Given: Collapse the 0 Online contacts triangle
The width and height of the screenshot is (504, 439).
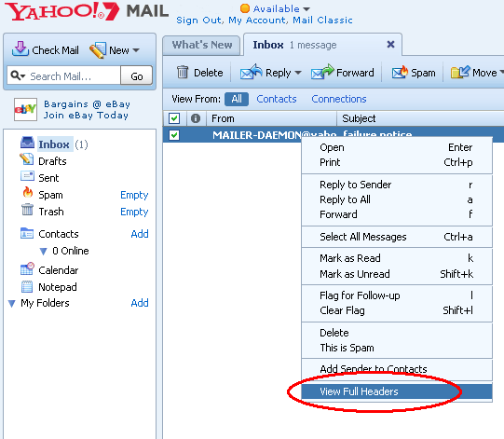Looking at the screenshot, I should 43,251.
